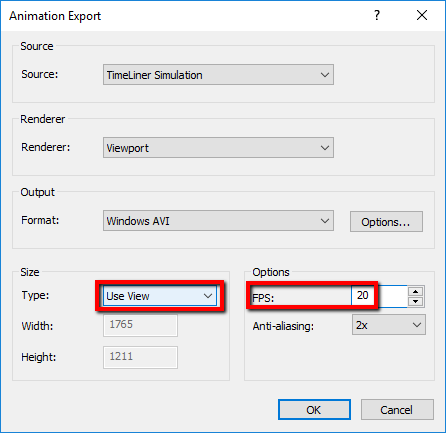Click the Height field showing 1211

[x=140, y=357]
